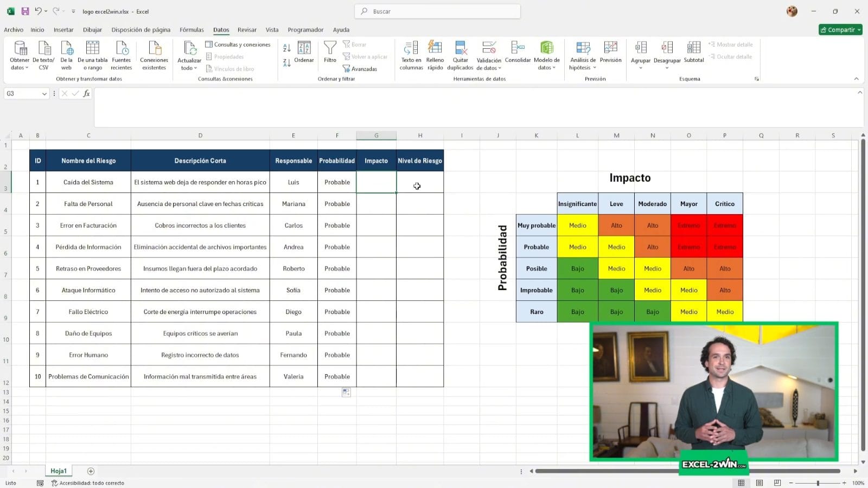Open Fuentes recientes
Image resolution: width=868 pixels, height=488 pixels.
(x=122, y=55)
